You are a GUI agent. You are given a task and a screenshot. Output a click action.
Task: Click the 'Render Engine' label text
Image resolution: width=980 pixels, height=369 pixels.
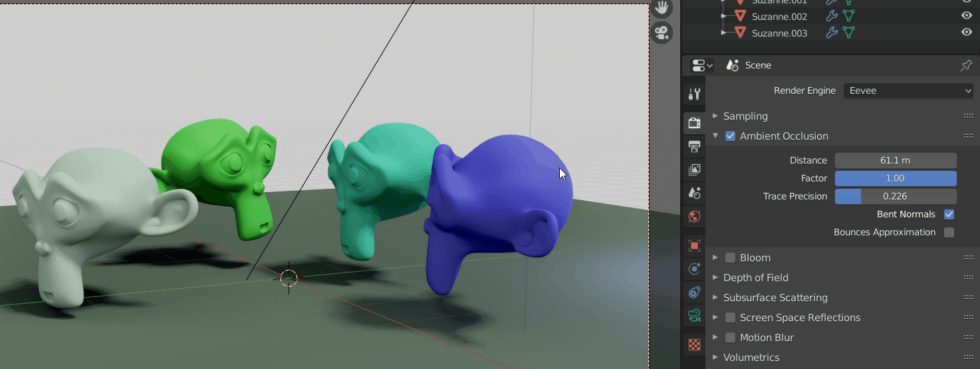point(804,90)
